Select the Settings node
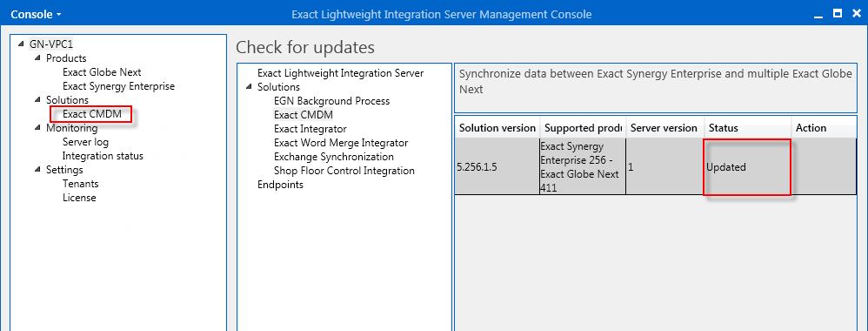Viewport: 868px width, 331px height. click(64, 170)
